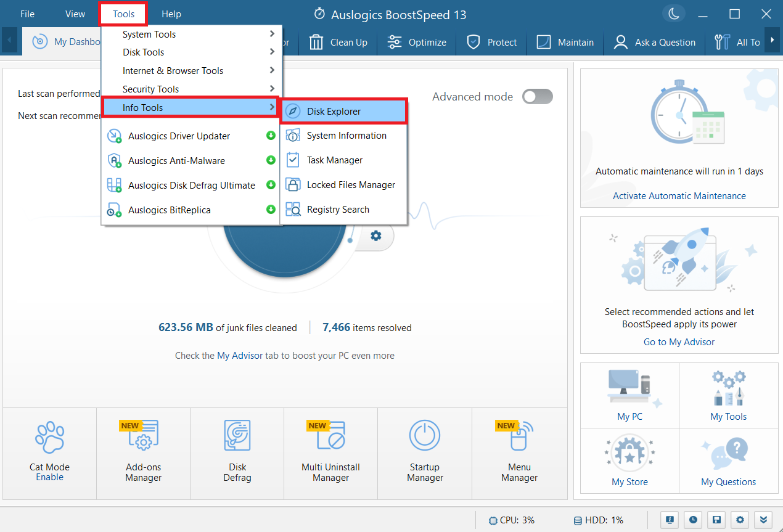Click the Cat Mode paw icon

[x=50, y=437]
